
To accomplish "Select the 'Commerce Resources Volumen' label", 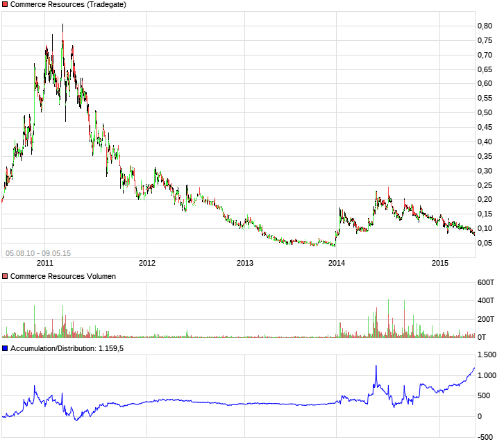I will coord(63,276).
